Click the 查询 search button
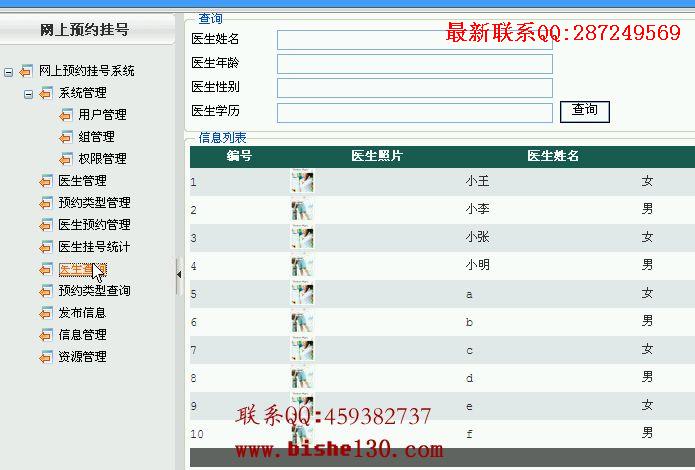 point(585,112)
